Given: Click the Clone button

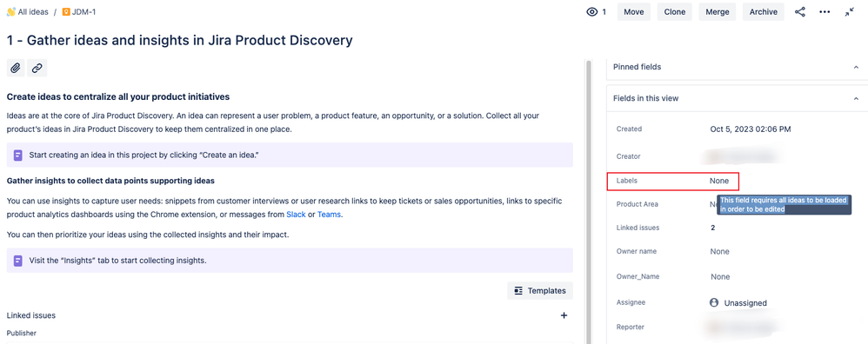Looking at the screenshot, I should click(x=674, y=11).
